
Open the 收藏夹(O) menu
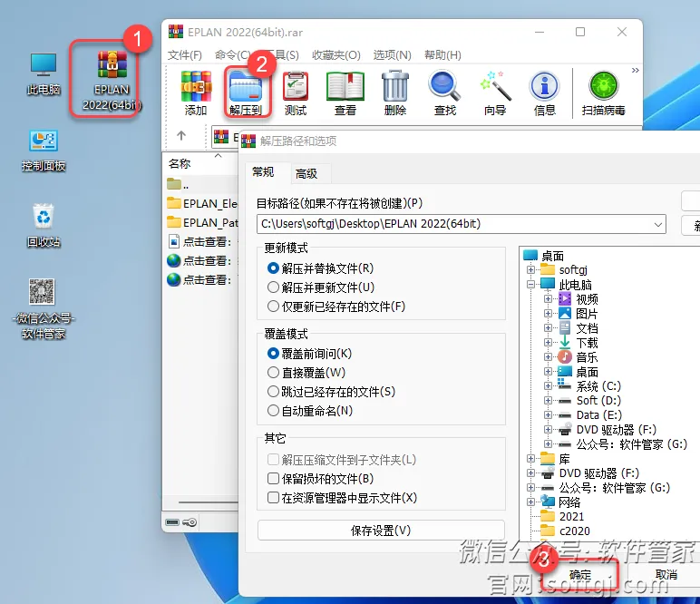pyautogui.click(x=336, y=55)
